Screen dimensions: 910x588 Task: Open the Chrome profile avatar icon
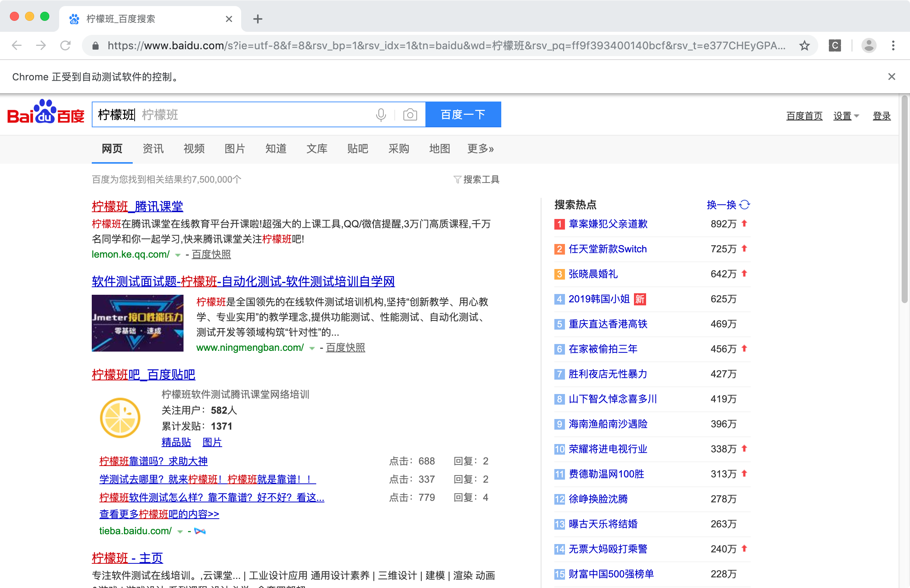tap(868, 46)
